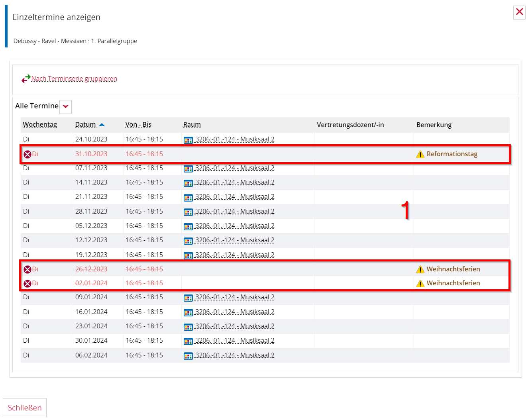Click the struck-through date 02.01.2024
526x420 pixels.
(x=91, y=283)
